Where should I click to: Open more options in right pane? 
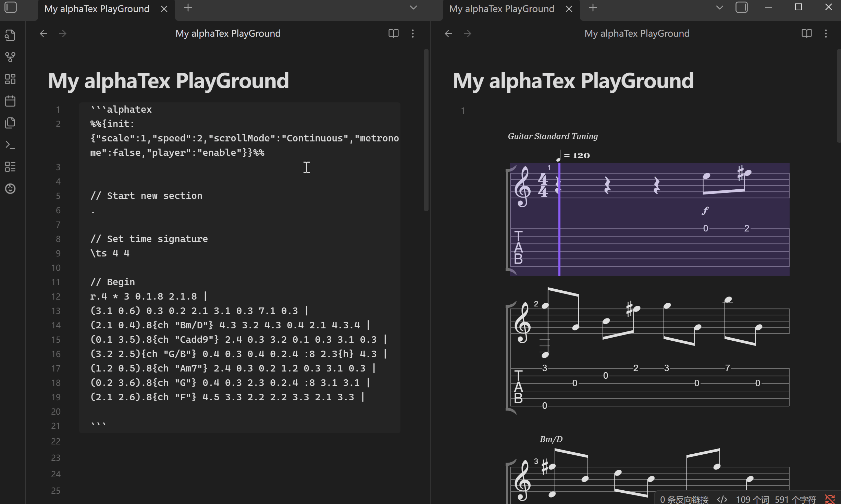click(x=826, y=34)
